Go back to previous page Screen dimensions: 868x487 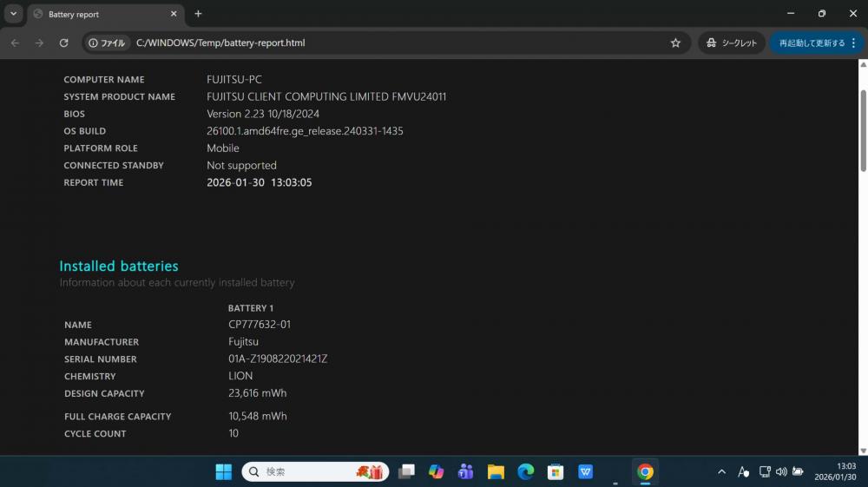coord(15,43)
